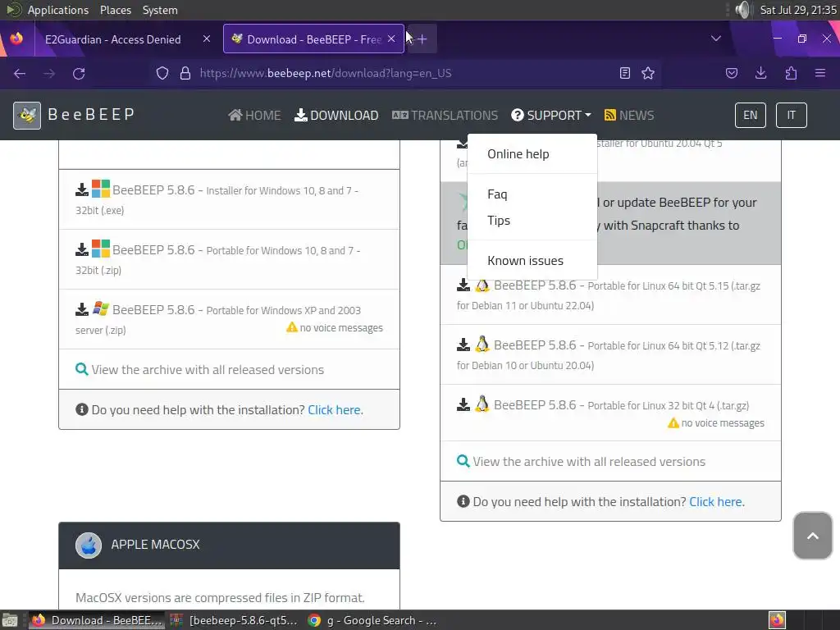Screen dimensions: 840x630
Task: Click the padlock site security icon
Action: coord(185,73)
